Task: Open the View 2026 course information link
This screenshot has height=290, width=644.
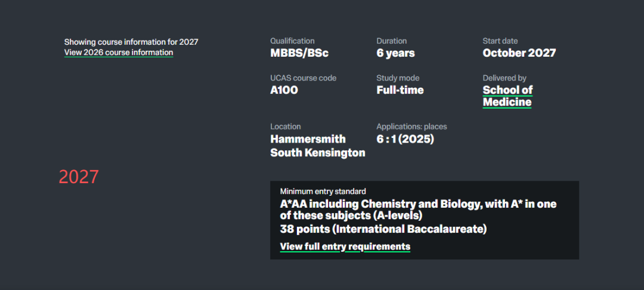Action: (x=119, y=53)
